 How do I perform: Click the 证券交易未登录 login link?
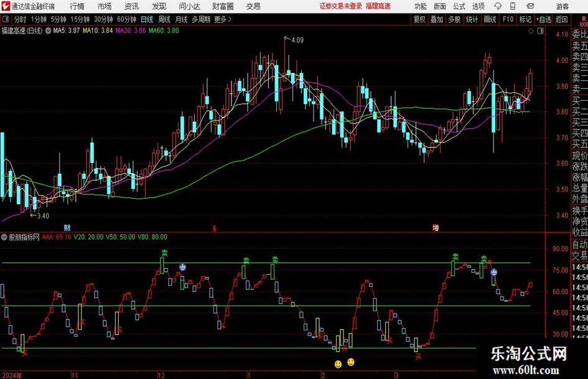pos(341,6)
